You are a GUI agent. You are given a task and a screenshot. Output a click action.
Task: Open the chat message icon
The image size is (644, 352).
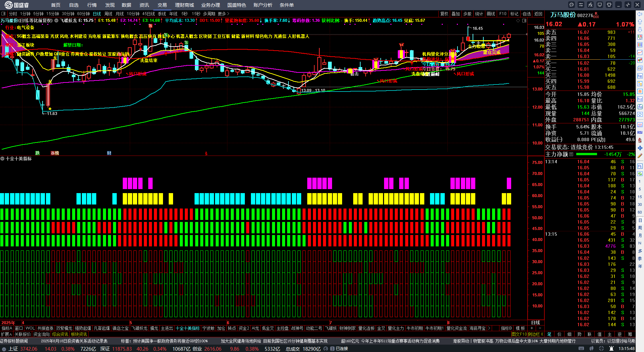tap(572, 5)
